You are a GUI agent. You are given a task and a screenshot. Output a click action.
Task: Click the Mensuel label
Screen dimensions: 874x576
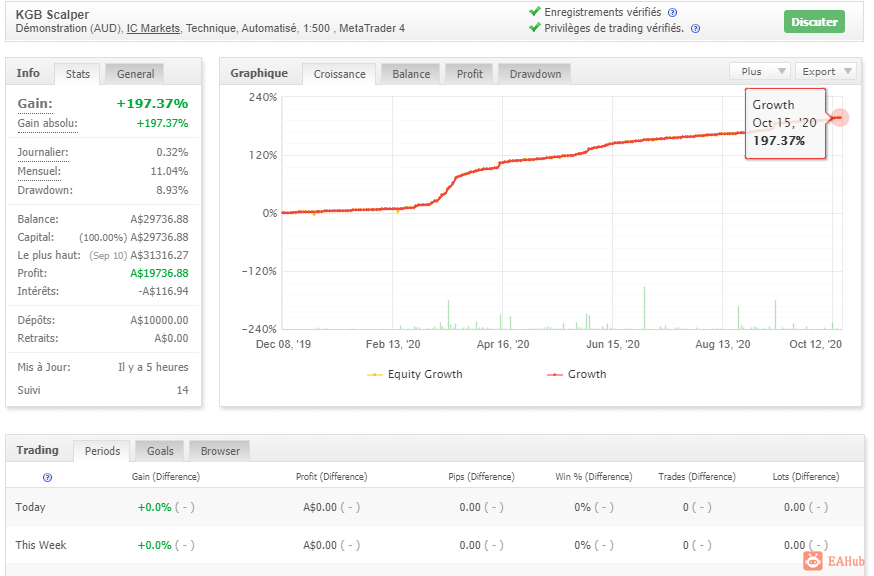click(x=39, y=171)
